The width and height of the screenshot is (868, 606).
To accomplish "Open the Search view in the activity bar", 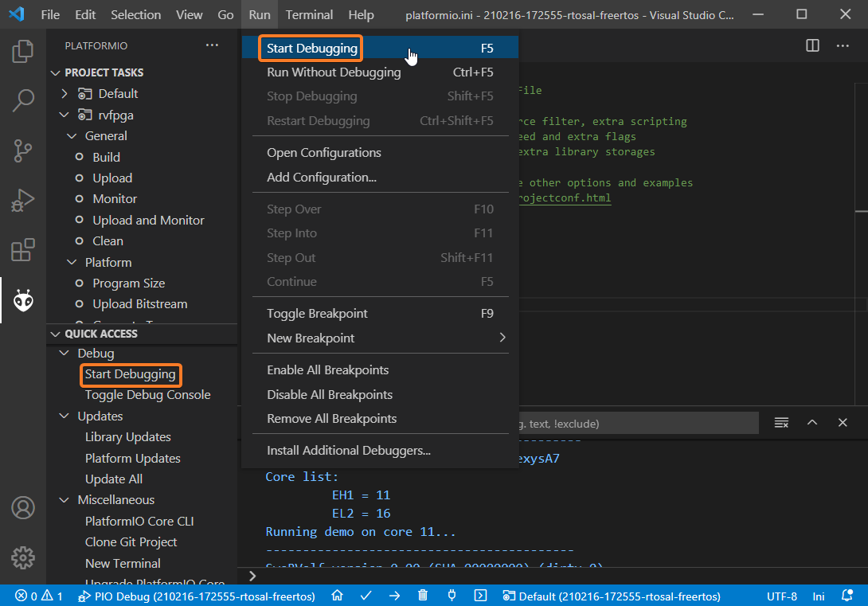I will 23,100.
